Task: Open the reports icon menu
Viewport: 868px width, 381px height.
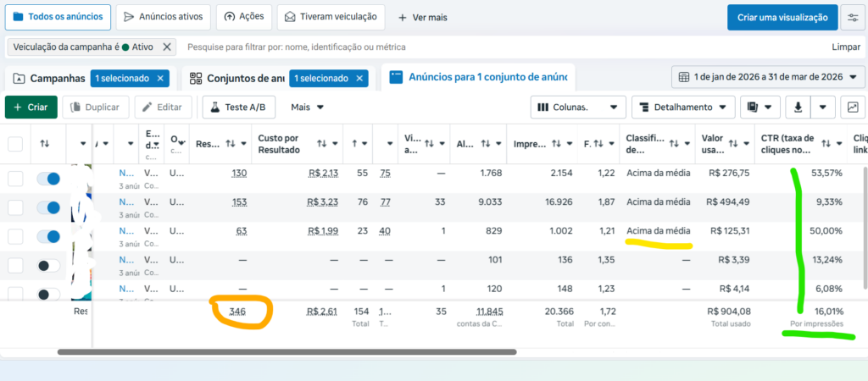Action: [759, 108]
